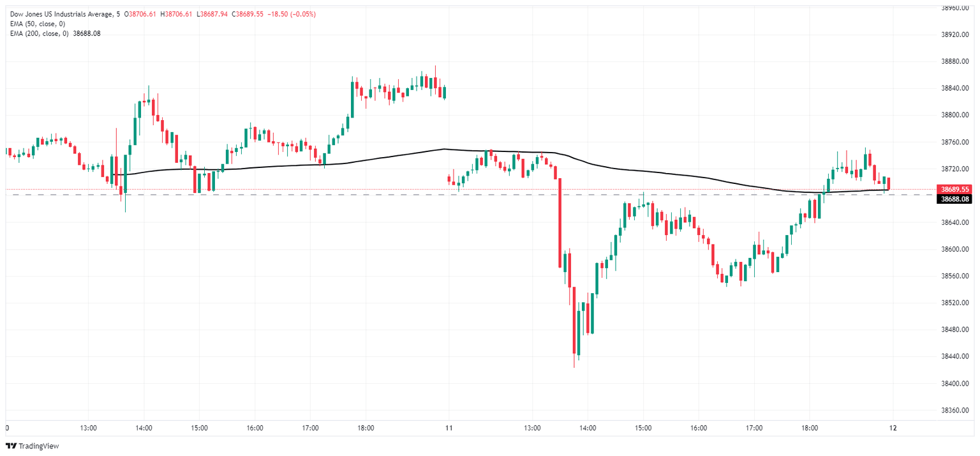Select the EMA (50, close, 0) indicator legend
Image resolution: width=980 pixels, height=456 pixels.
click(x=36, y=24)
